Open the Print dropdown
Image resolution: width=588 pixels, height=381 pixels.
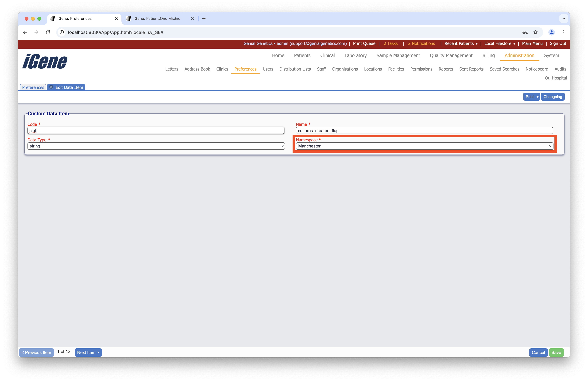531,96
